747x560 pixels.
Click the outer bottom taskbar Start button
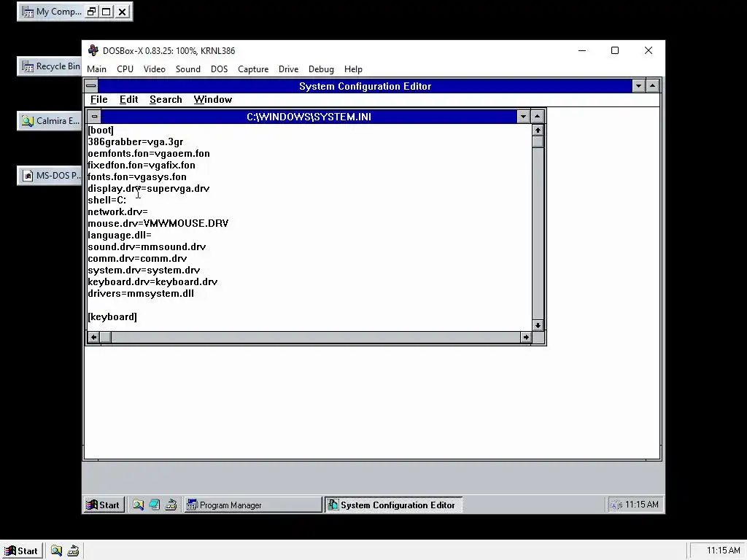pos(22,551)
